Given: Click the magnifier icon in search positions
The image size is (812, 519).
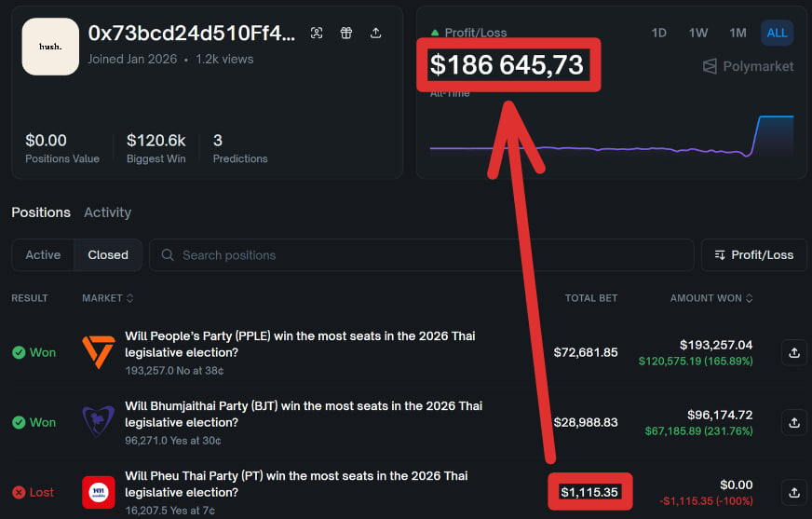Looking at the screenshot, I should (x=168, y=254).
